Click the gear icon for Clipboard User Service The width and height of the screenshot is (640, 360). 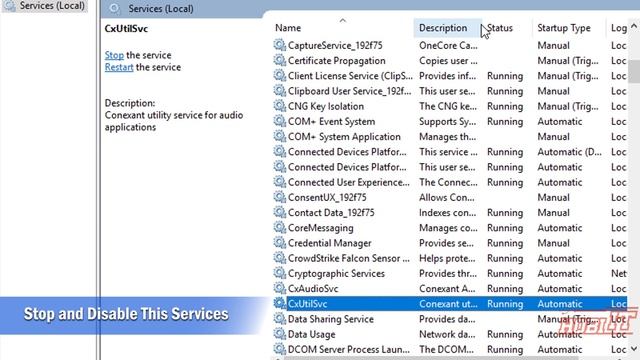point(280,91)
